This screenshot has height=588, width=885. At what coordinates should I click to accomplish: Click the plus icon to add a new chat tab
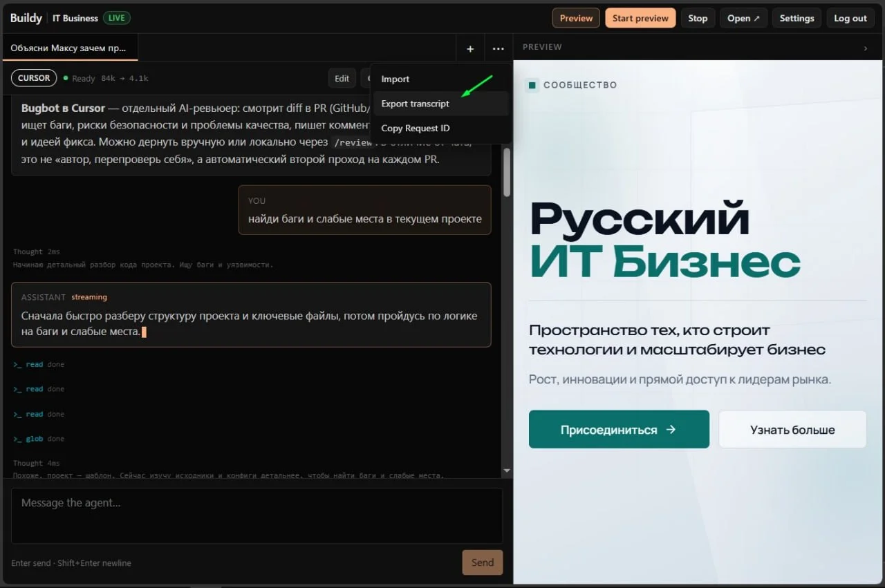pos(470,49)
